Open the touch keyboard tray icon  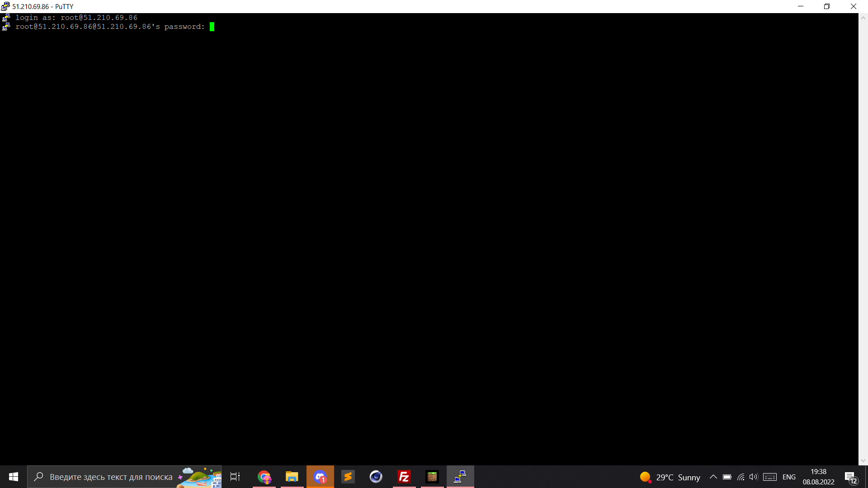[770, 477]
